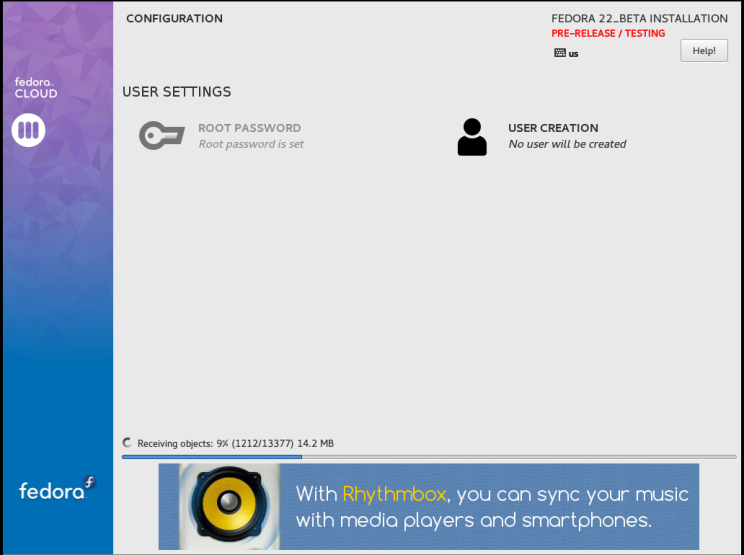Click the Rhythmbox speaker image

point(229,506)
